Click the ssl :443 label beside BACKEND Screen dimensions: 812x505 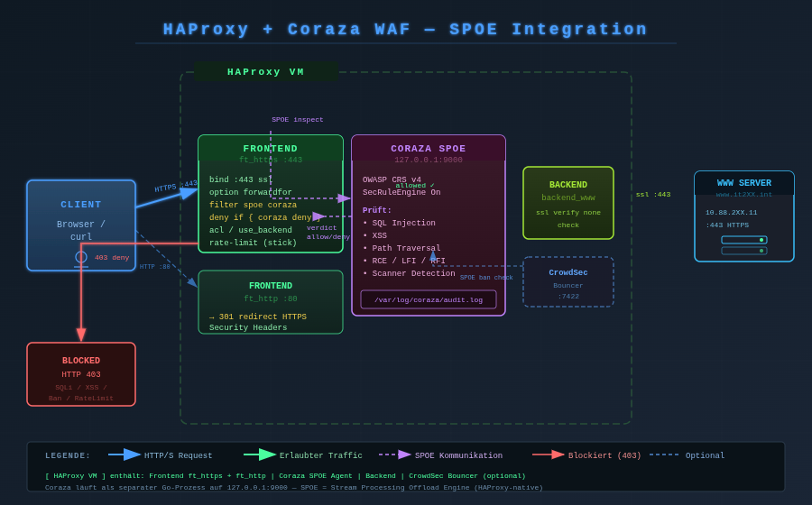click(x=653, y=195)
